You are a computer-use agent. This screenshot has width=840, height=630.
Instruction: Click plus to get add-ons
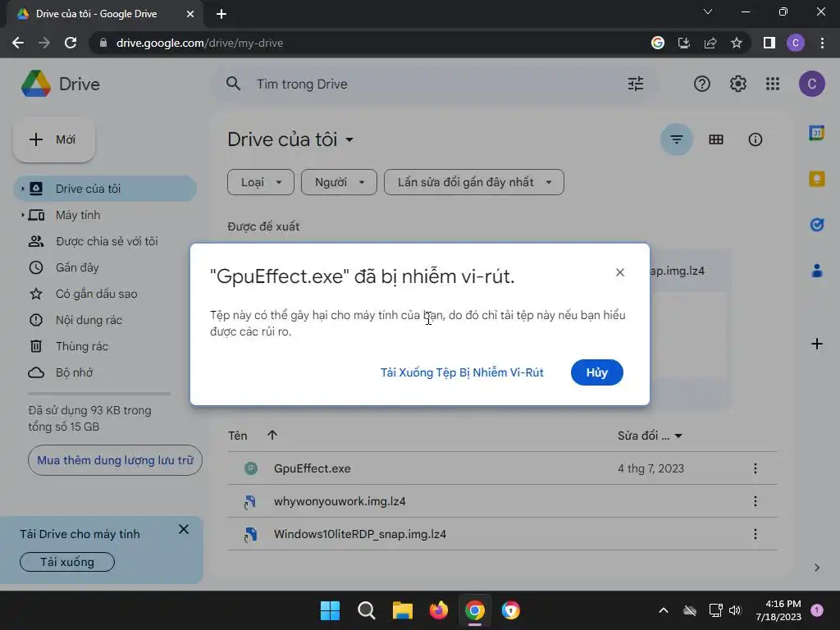point(816,344)
